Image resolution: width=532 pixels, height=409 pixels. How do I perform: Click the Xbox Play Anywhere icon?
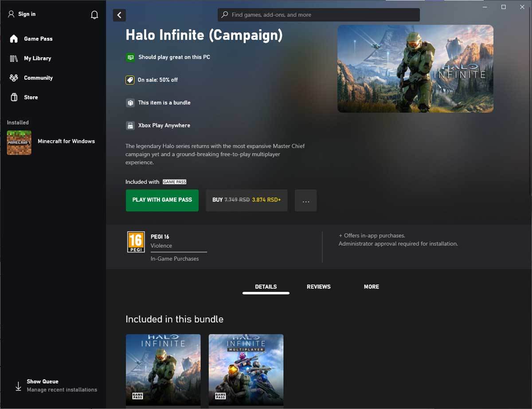click(x=130, y=125)
